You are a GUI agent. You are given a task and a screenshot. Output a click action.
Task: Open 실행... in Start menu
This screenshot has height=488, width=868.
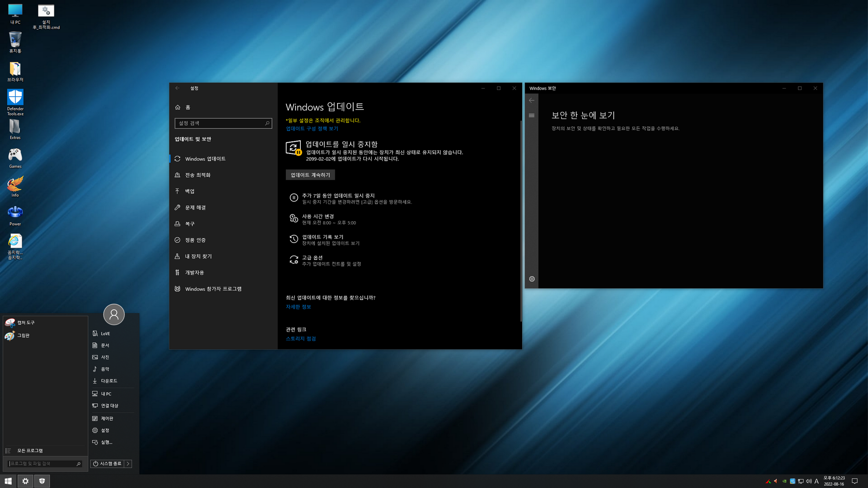[113, 442]
